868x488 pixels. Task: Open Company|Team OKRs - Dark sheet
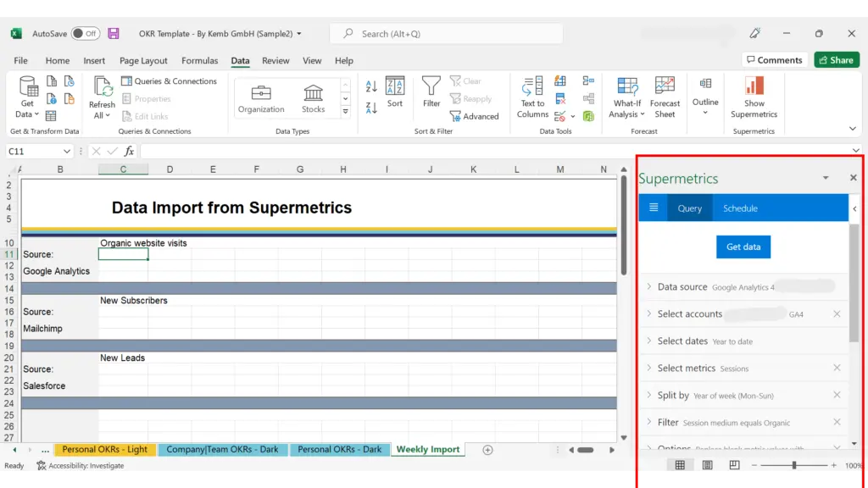[x=222, y=449]
